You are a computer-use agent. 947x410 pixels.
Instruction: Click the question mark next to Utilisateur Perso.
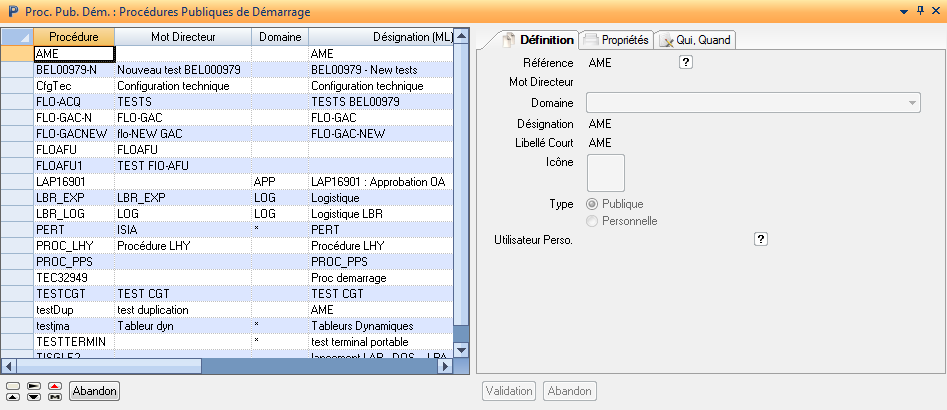pos(760,239)
